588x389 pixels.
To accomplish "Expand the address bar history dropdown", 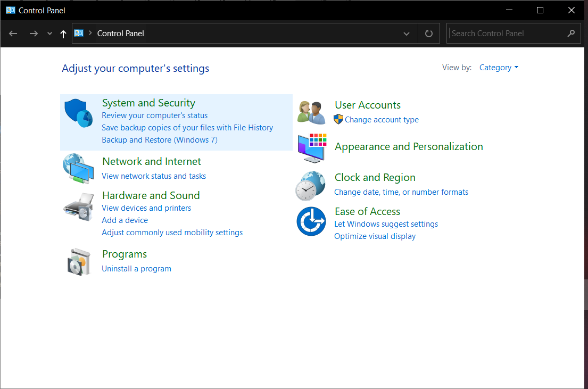I will point(407,34).
